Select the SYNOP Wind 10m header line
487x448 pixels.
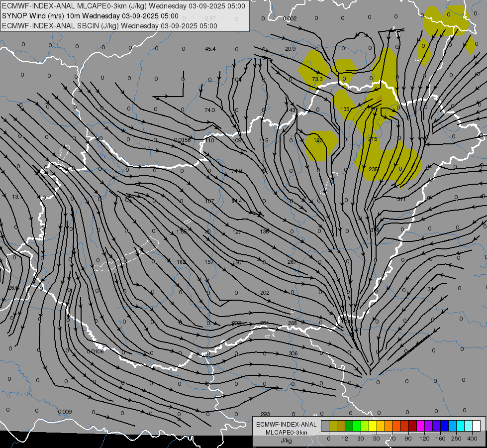point(90,16)
